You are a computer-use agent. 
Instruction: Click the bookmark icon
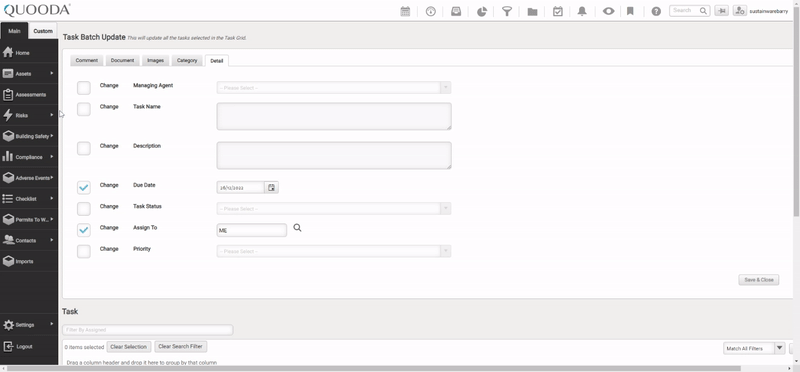click(630, 11)
